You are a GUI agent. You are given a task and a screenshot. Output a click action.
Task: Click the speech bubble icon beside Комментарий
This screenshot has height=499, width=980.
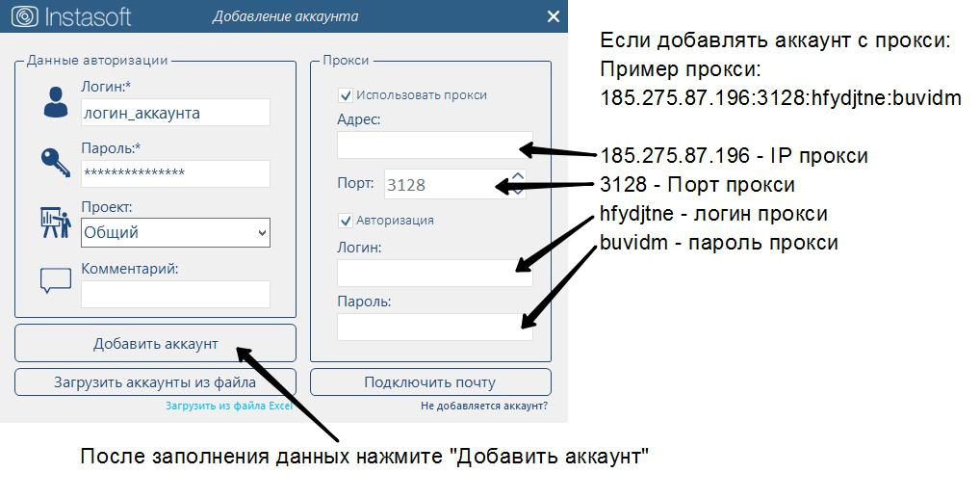[x=56, y=280]
